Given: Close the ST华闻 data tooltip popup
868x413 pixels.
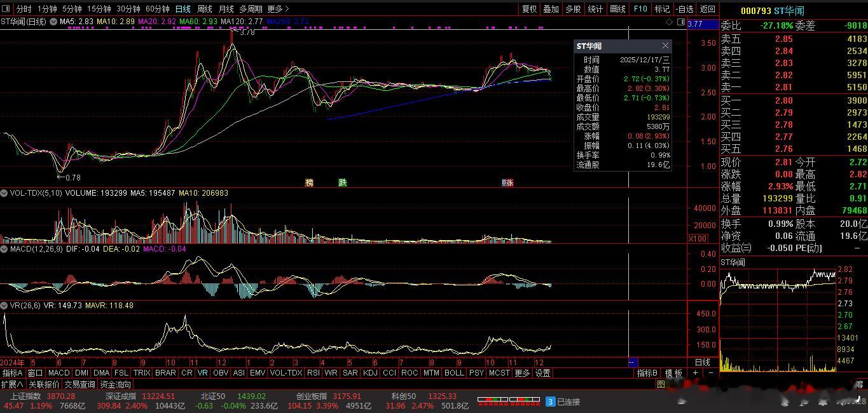Looking at the screenshot, I should 665,46.
